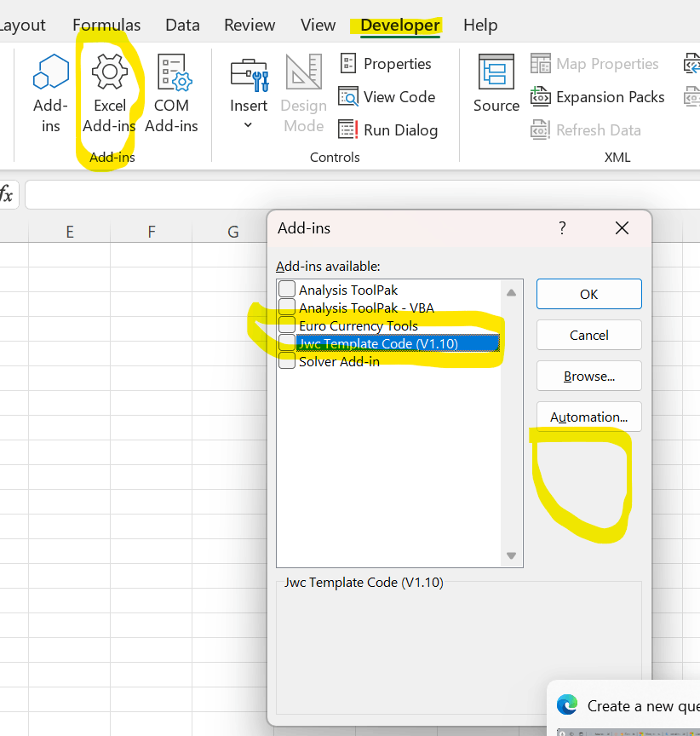Click OK in Add-ins dialog

pyautogui.click(x=588, y=294)
